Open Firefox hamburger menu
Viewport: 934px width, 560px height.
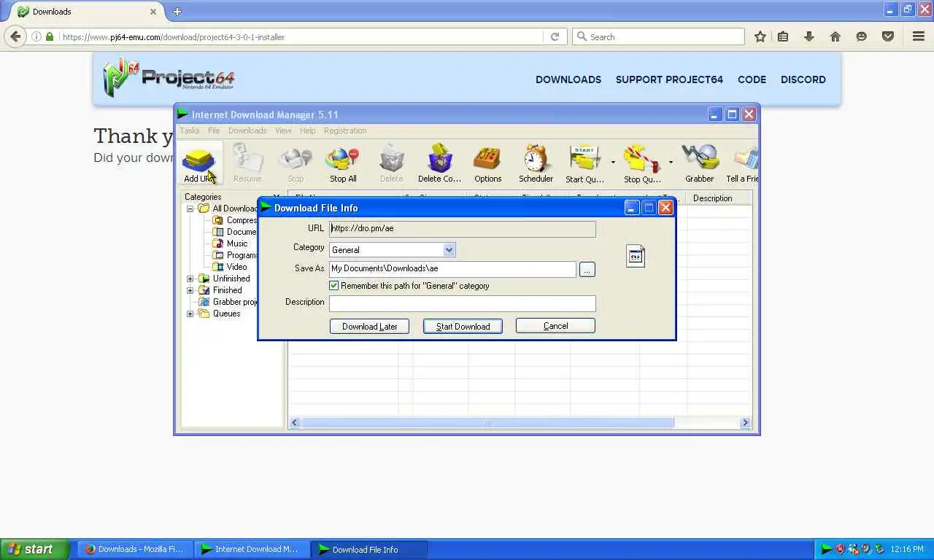click(919, 36)
